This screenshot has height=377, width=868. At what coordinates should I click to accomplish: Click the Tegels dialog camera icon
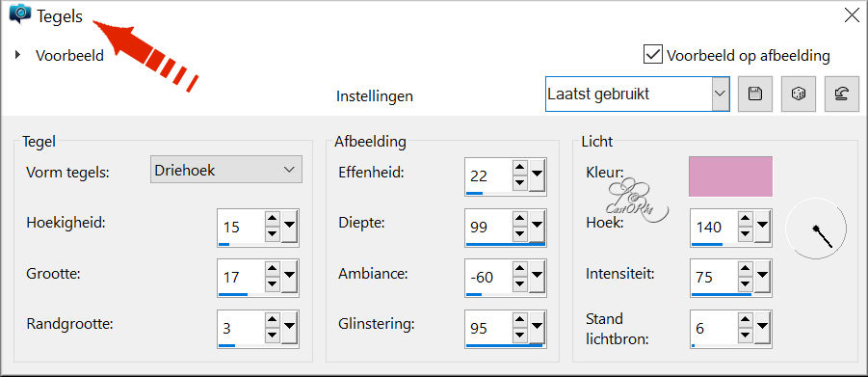(x=20, y=13)
